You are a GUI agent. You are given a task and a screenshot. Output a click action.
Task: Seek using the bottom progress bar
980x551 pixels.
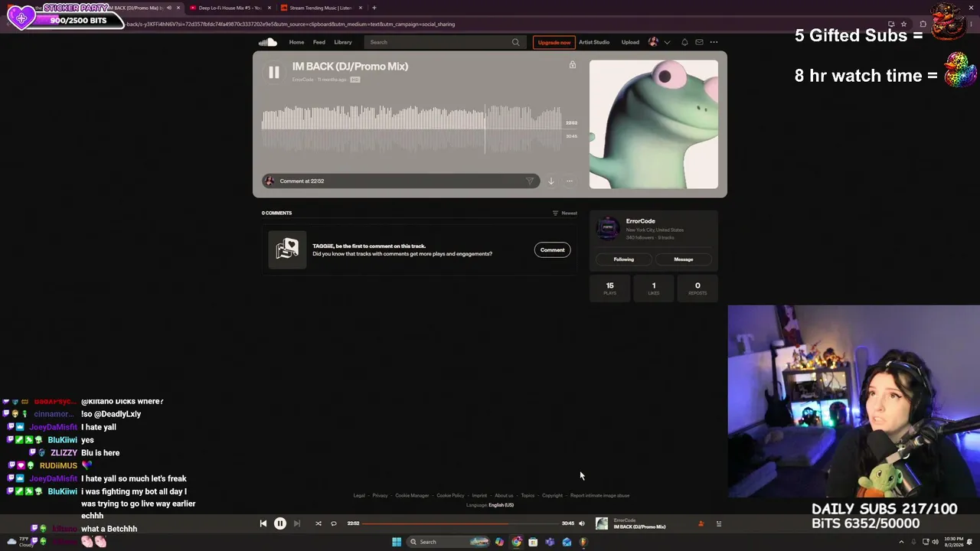point(460,523)
